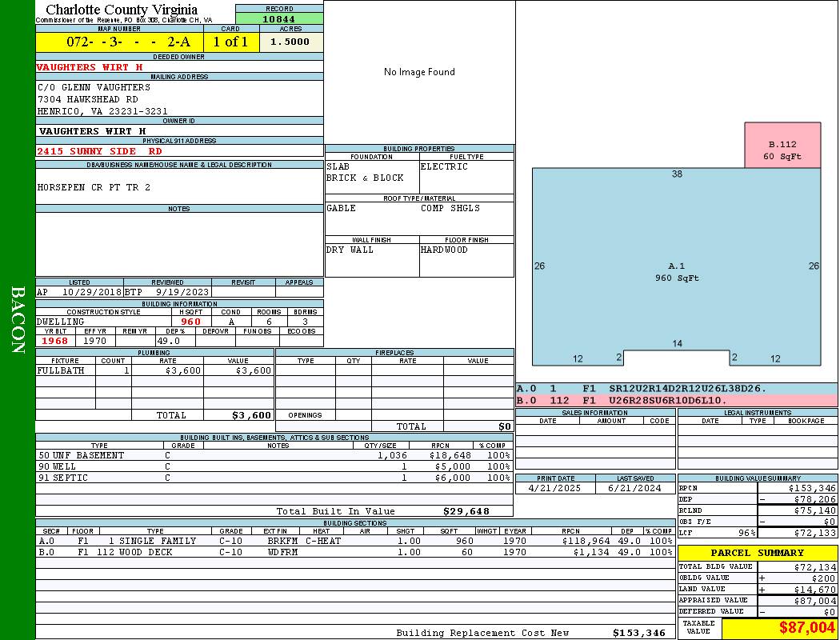Click the year built value 1968
Screen dimensions: 840x640
(x=55, y=341)
